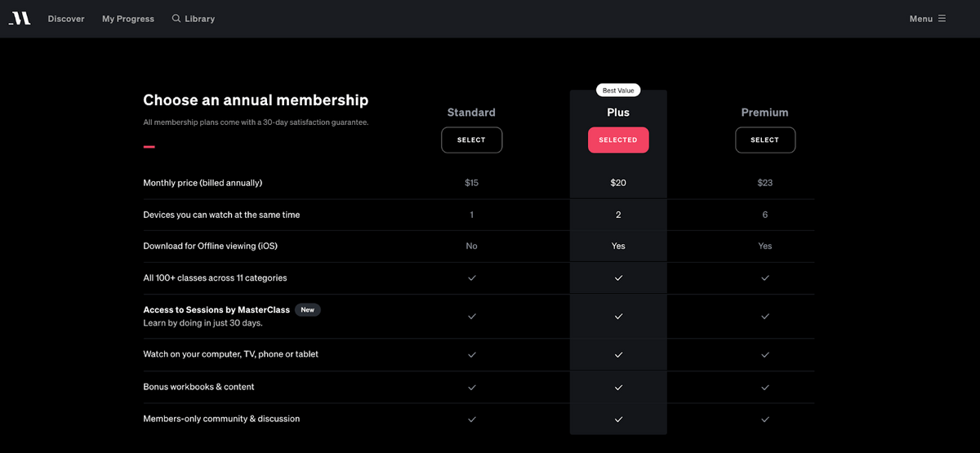Screen dimensions: 980x453
Task: Click Plus checkmark for Sessions access
Action: click(618, 316)
